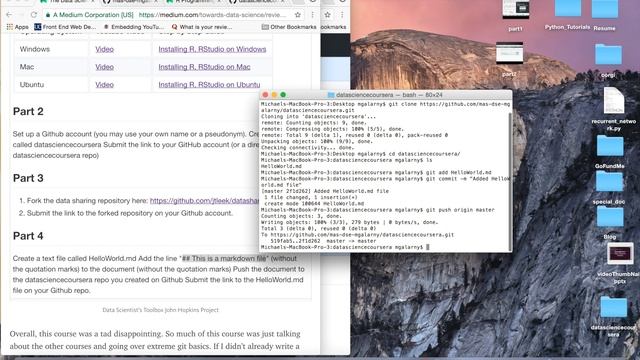This screenshot has width=640, height=360.
Task: Zoom the Terminal with the green button
Action: click(283, 95)
